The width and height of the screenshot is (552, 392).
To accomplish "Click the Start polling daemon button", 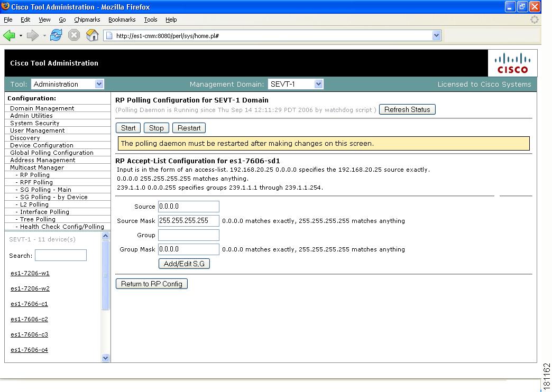I will (x=128, y=128).
